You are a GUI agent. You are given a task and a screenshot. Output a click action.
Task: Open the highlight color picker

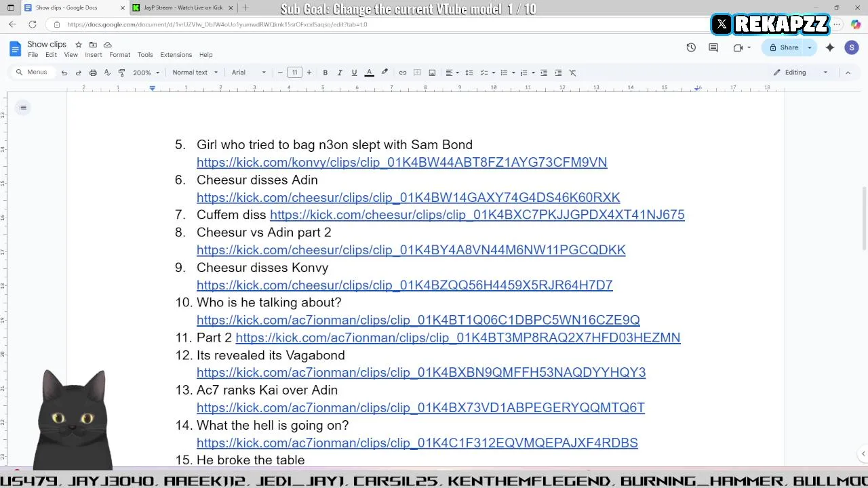[384, 73]
